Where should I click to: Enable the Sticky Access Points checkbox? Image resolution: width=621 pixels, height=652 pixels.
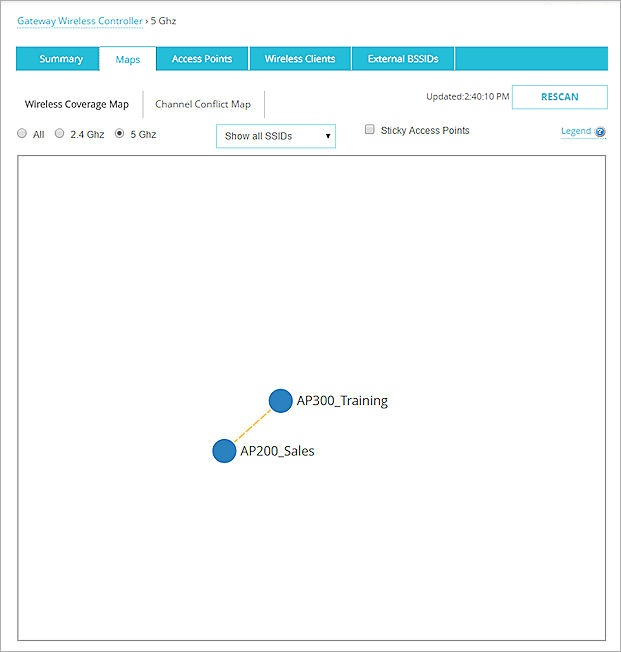(369, 129)
